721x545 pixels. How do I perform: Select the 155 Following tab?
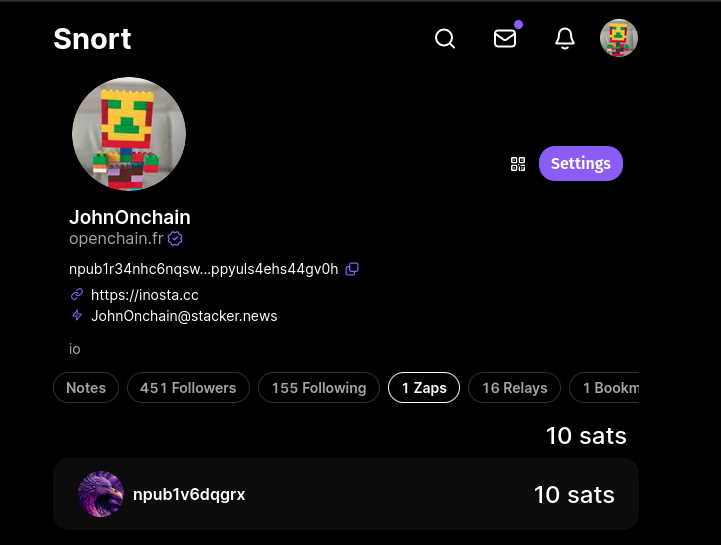[x=319, y=388]
